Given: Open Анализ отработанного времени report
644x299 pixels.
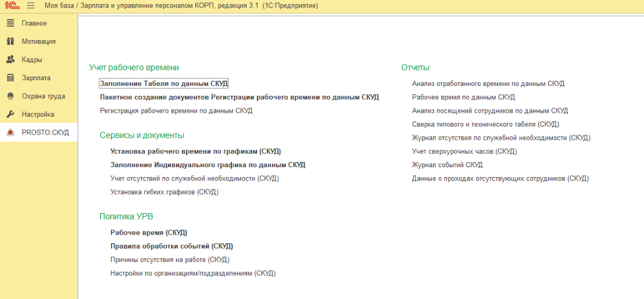Looking at the screenshot, I should pos(488,84).
